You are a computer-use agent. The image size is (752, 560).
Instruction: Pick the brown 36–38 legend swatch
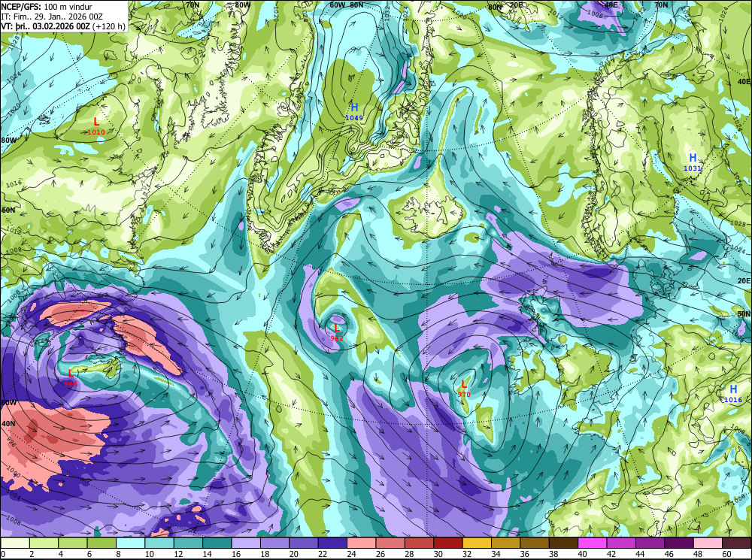click(x=535, y=543)
